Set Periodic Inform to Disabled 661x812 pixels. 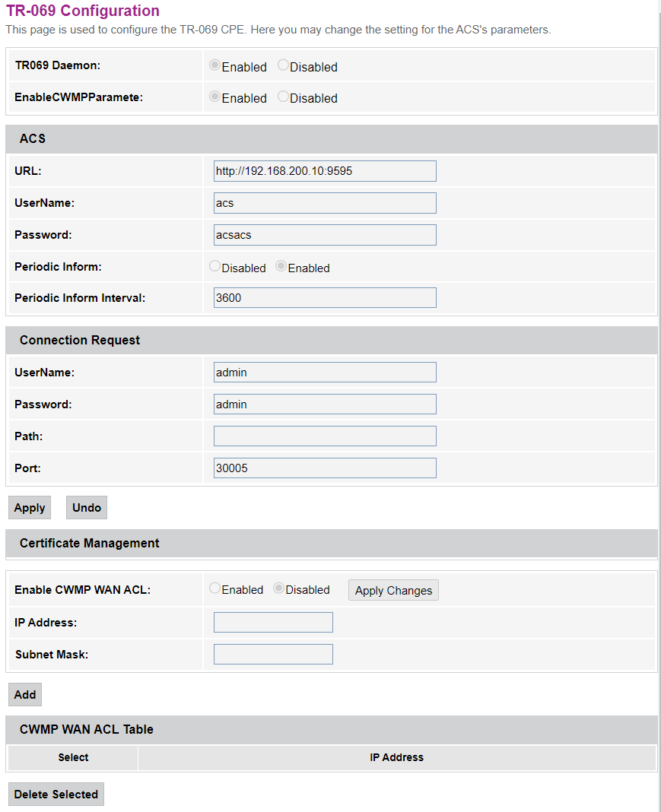(215, 267)
